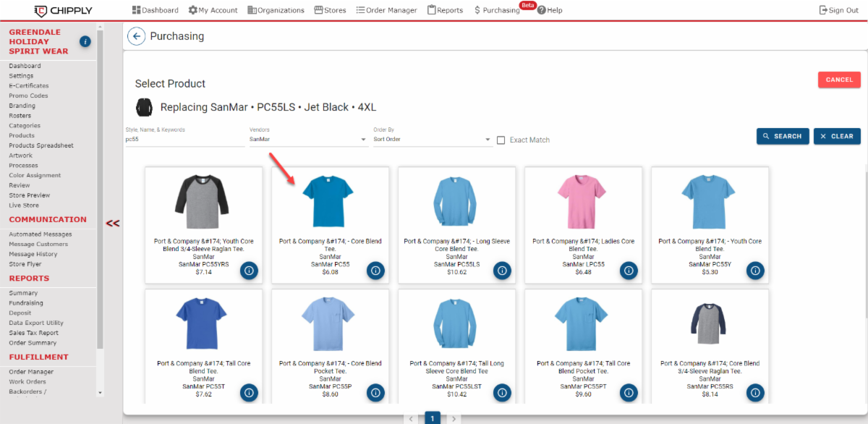Viewport: 868px width, 424px height.
Task: Open Branding in the sidebar
Action: [22, 106]
